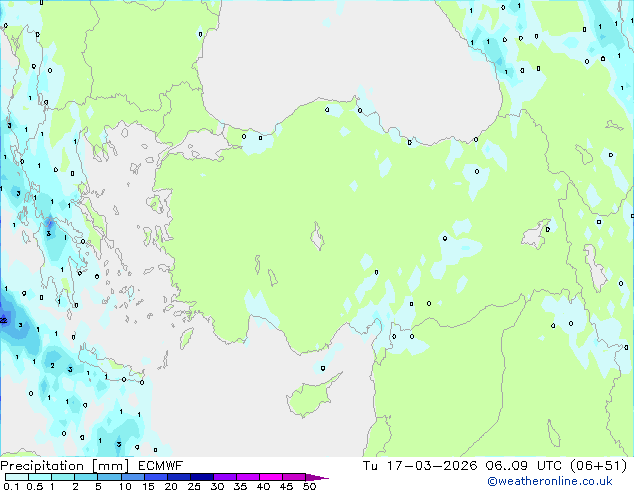634x490 pixels.
Task: Click the island of Rhodes on the map
Action: pos(186,338)
